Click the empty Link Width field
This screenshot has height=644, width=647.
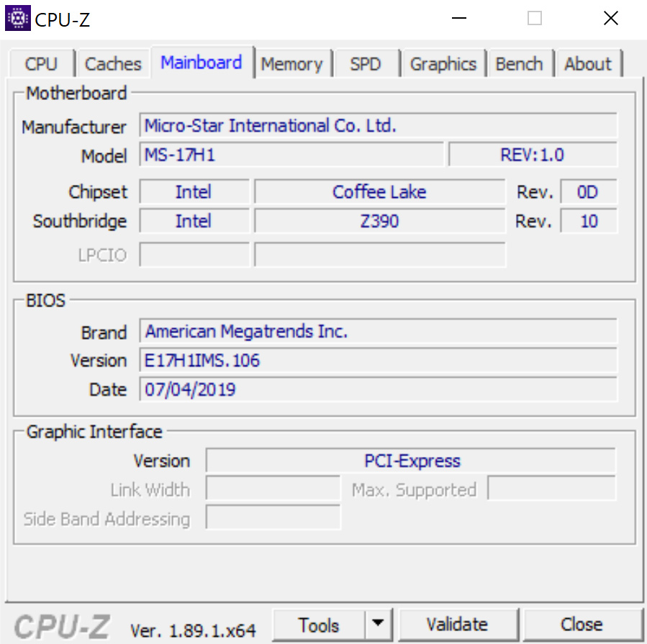[273, 489]
